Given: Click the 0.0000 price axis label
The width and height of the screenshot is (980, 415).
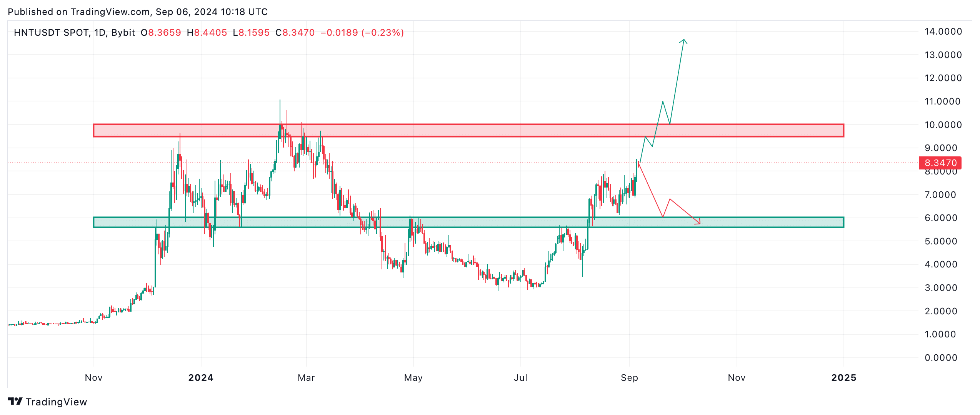Looking at the screenshot, I should click(x=941, y=358).
